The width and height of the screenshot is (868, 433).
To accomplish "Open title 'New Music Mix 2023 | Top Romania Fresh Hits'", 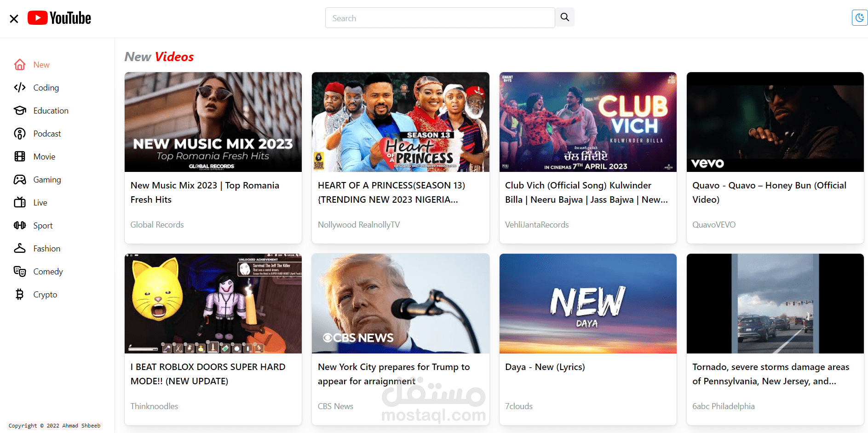I will [205, 193].
